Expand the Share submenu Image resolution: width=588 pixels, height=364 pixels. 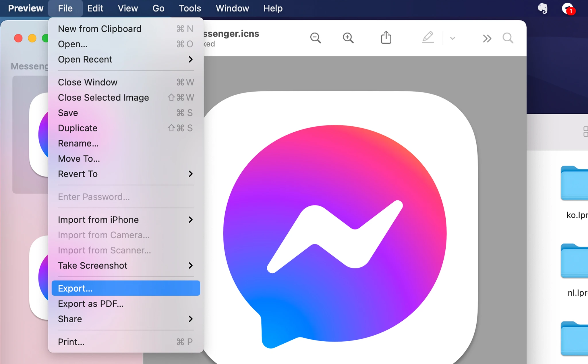point(126,319)
